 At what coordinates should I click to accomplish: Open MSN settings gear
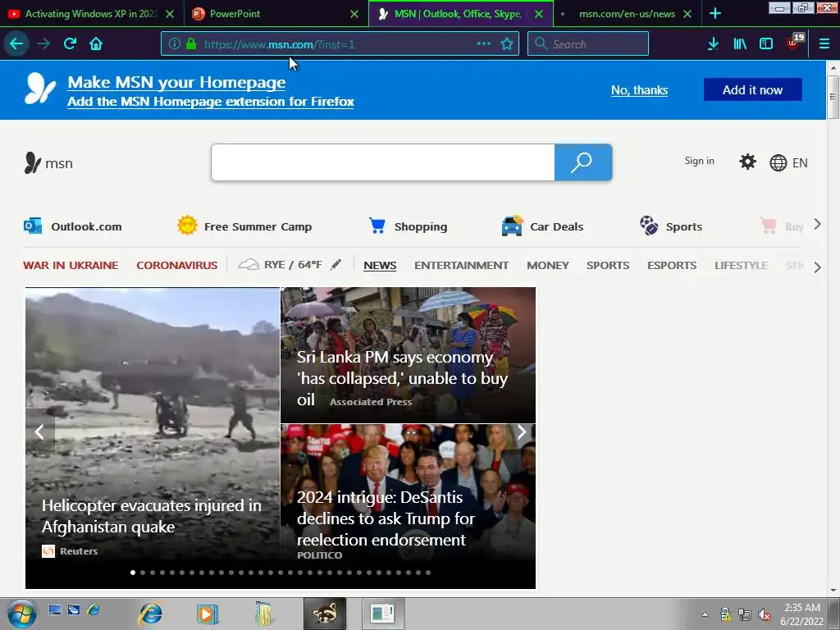747,162
